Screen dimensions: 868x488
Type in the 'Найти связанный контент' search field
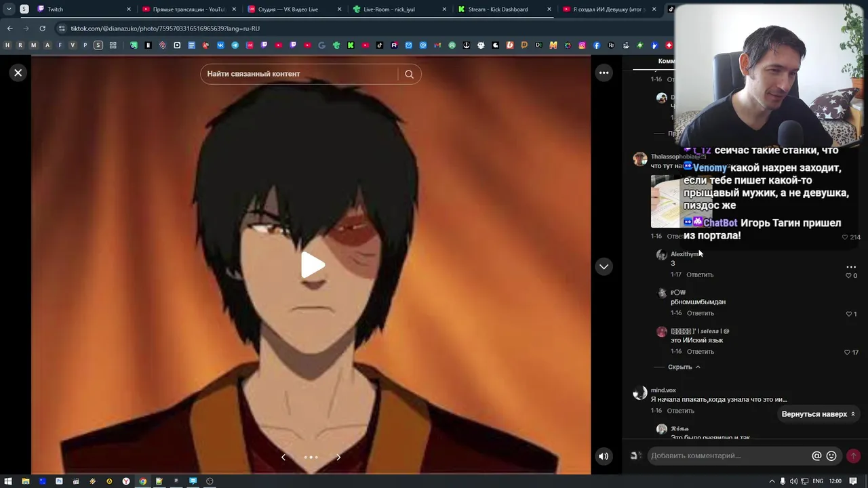click(298, 74)
